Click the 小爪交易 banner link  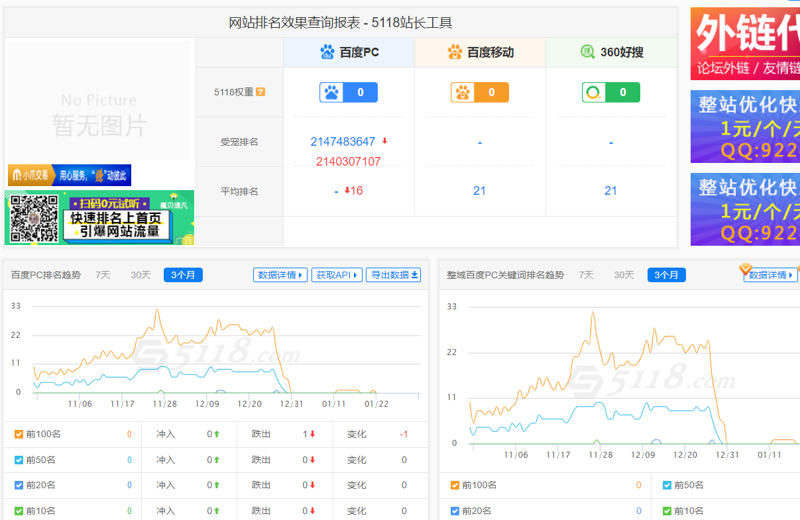69,175
